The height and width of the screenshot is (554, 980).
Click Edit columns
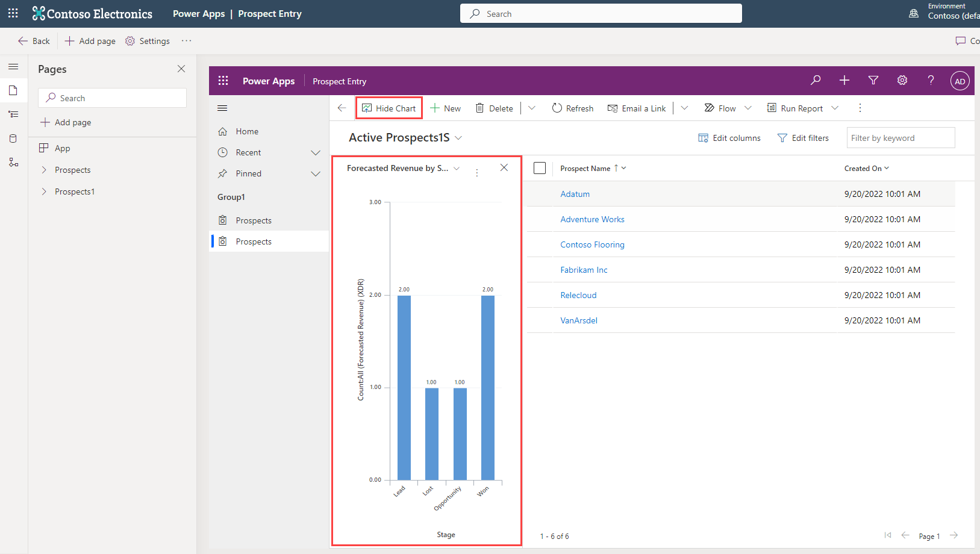pos(729,138)
